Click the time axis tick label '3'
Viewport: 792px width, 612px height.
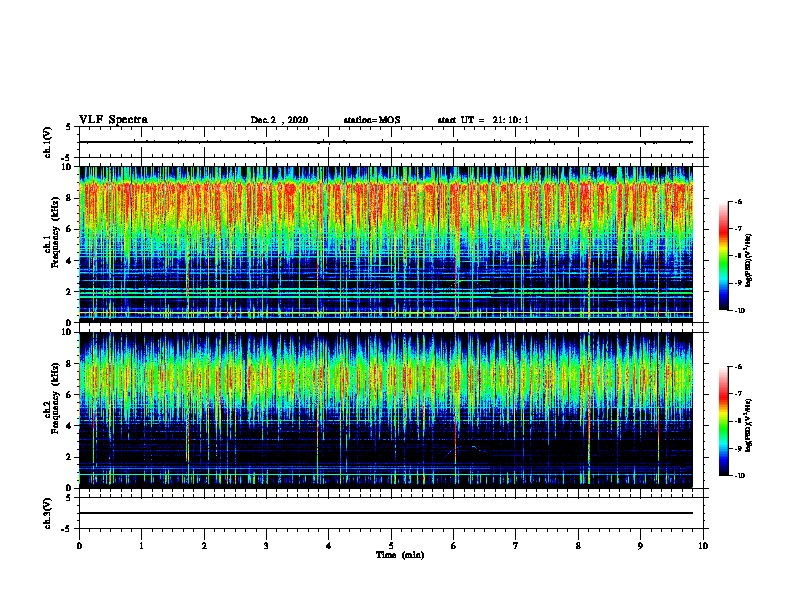pyautogui.click(x=266, y=546)
